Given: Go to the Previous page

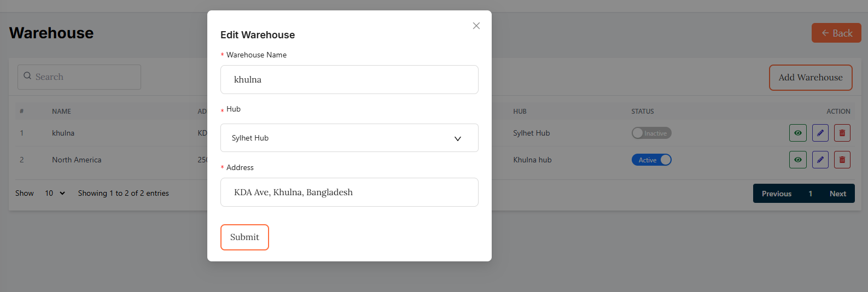Looking at the screenshot, I should [x=776, y=194].
